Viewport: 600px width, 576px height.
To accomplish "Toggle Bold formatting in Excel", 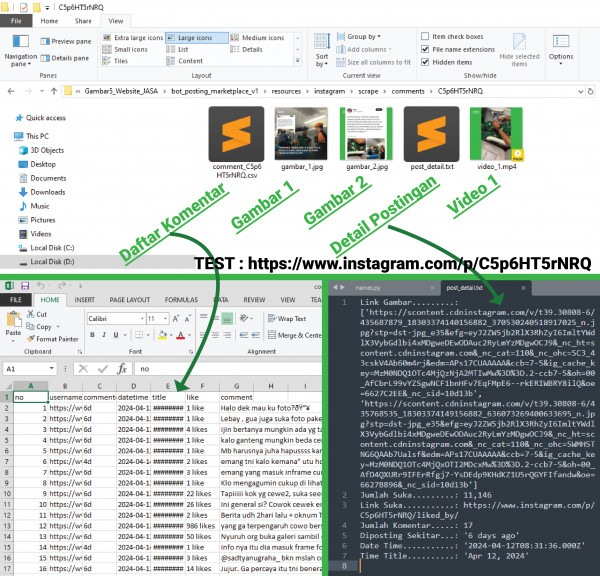I will (92, 335).
